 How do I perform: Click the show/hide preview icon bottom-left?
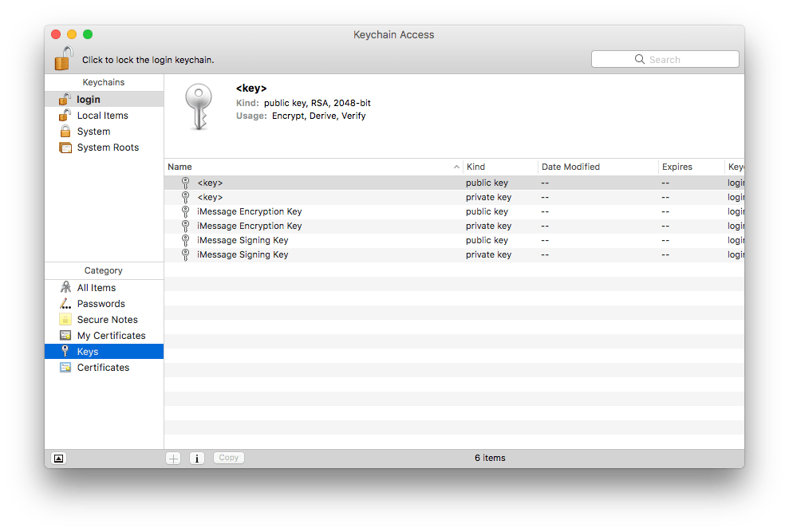(x=57, y=458)
